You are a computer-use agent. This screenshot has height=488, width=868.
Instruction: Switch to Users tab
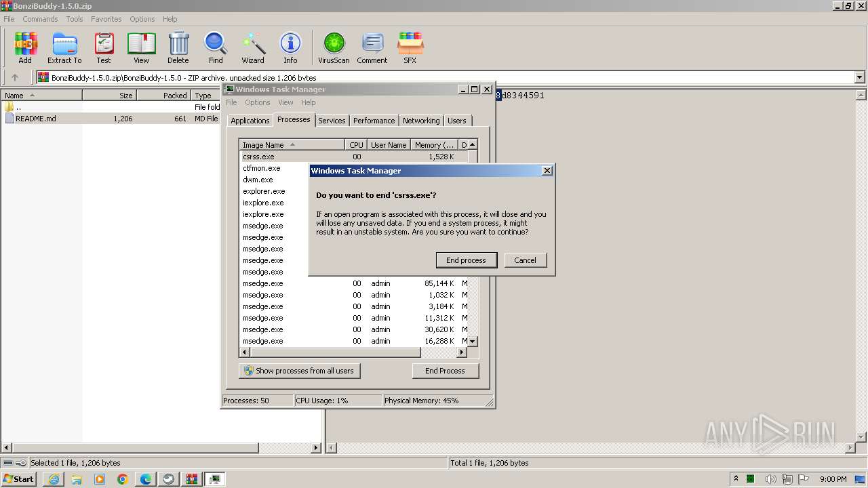click(457, 121)
